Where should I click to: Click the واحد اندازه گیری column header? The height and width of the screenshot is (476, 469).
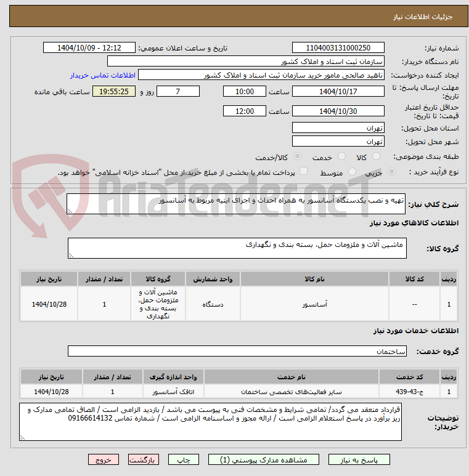click(173, 377)
